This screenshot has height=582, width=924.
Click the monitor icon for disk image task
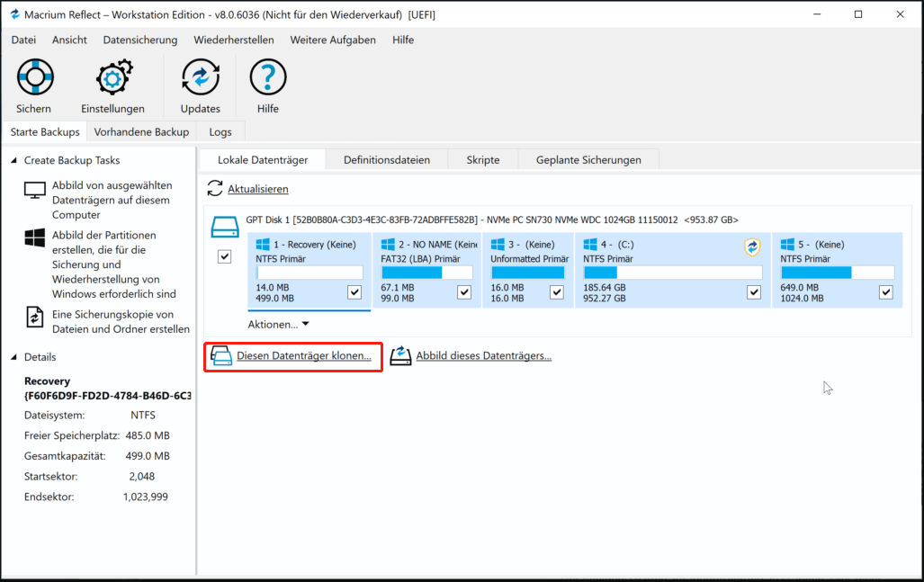(35, 191)
